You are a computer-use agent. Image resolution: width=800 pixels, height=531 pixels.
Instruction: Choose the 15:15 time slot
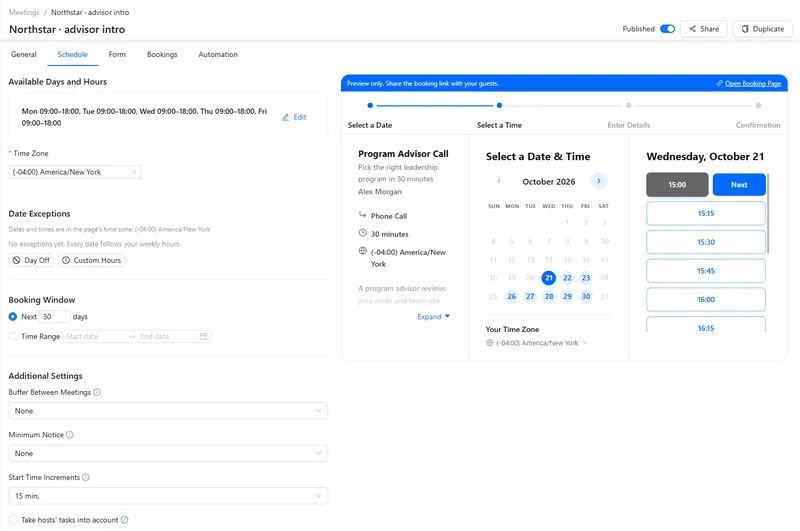coord(706,213)
